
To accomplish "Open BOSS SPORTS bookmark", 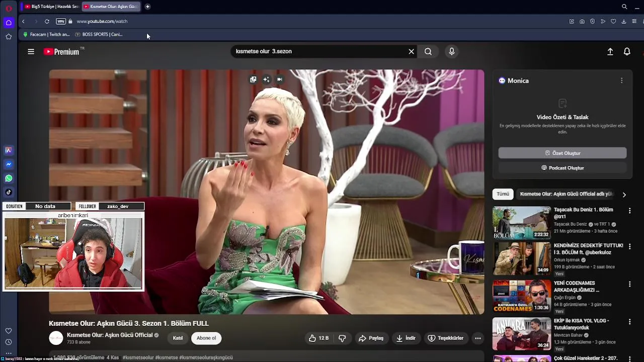I will (x=99, y=35).
